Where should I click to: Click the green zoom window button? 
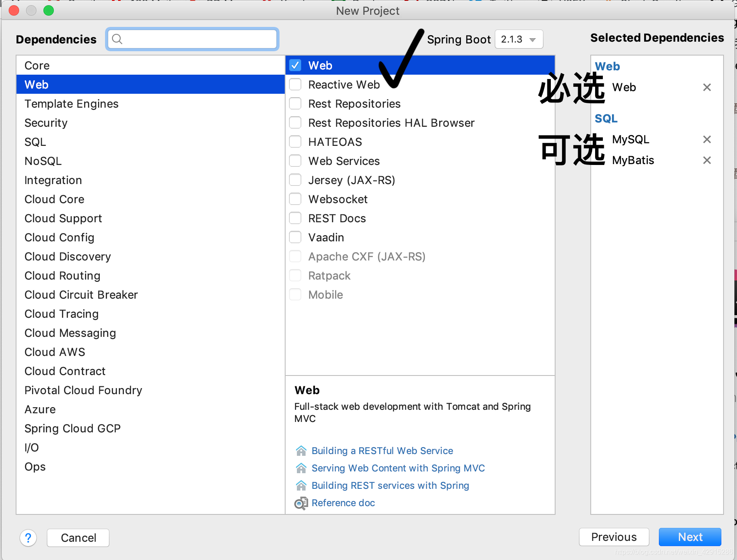coord(49,10)
